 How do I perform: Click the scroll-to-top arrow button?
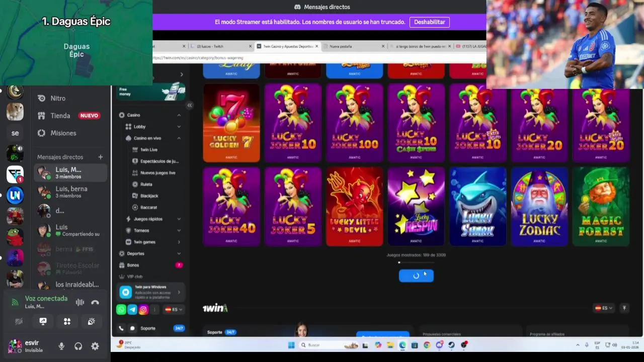624,308
